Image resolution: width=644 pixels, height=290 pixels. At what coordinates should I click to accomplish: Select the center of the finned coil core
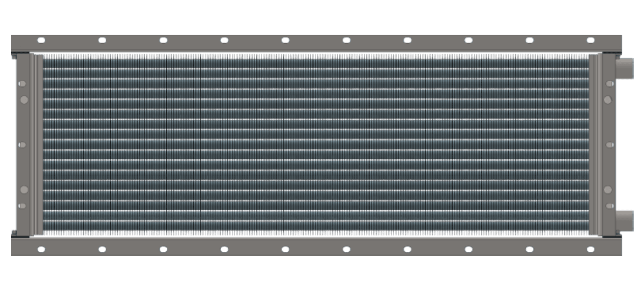coord(316,144)
